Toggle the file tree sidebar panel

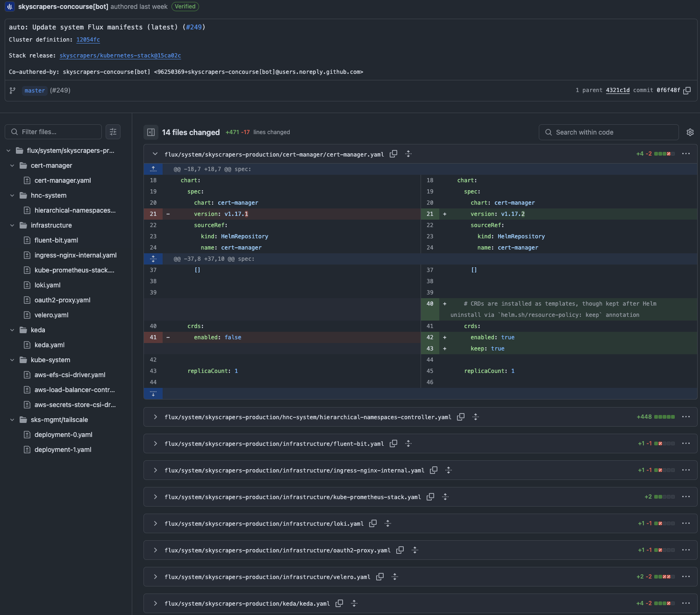click(151, 132)
